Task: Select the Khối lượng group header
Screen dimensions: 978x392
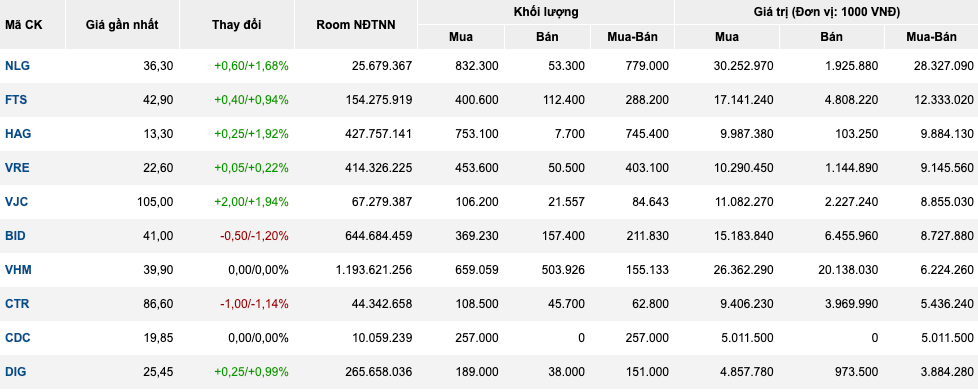Action: (546, 12)
